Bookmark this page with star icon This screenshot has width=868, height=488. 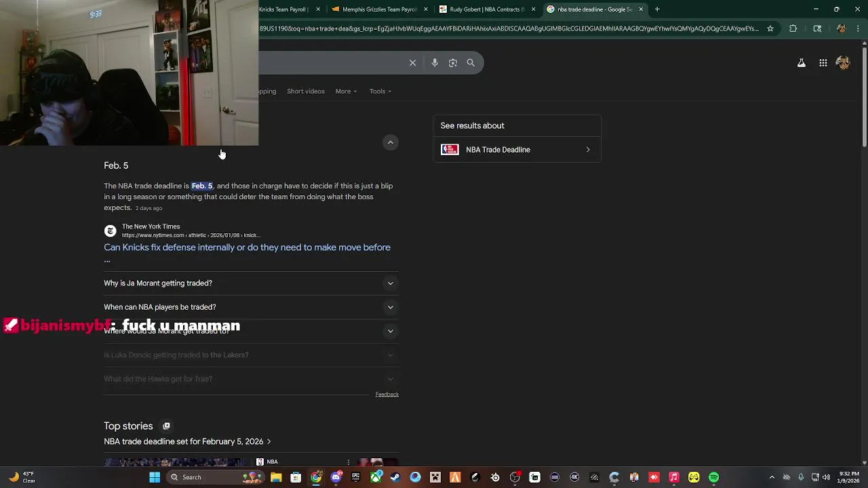[x=770, y=28]
